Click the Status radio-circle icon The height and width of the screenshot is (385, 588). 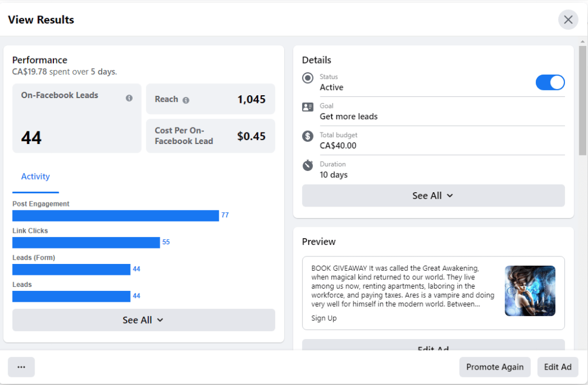coord(308,78)
